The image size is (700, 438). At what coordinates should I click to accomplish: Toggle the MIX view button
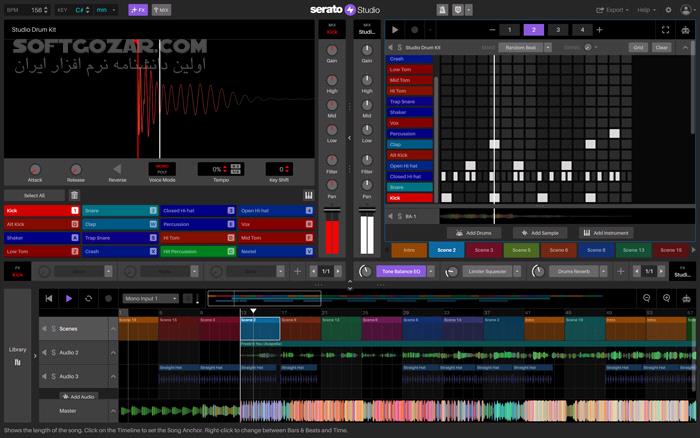click(161, 10)
